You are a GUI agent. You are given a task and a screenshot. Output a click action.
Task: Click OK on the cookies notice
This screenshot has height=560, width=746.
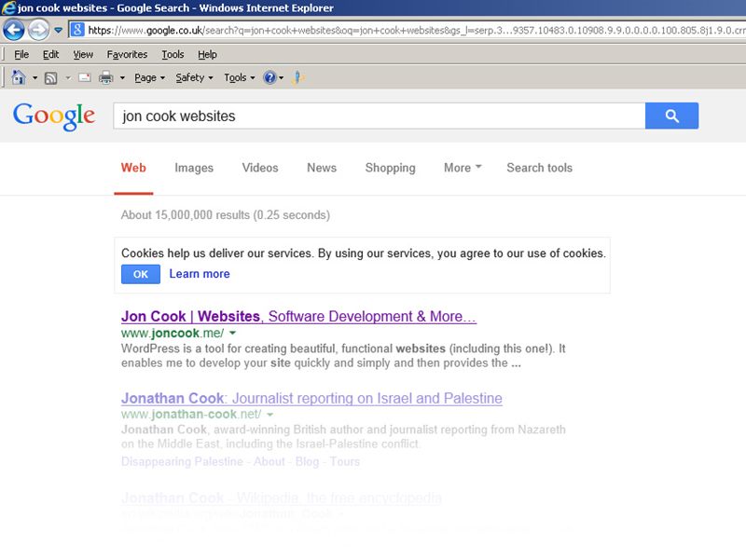[141, 274]
